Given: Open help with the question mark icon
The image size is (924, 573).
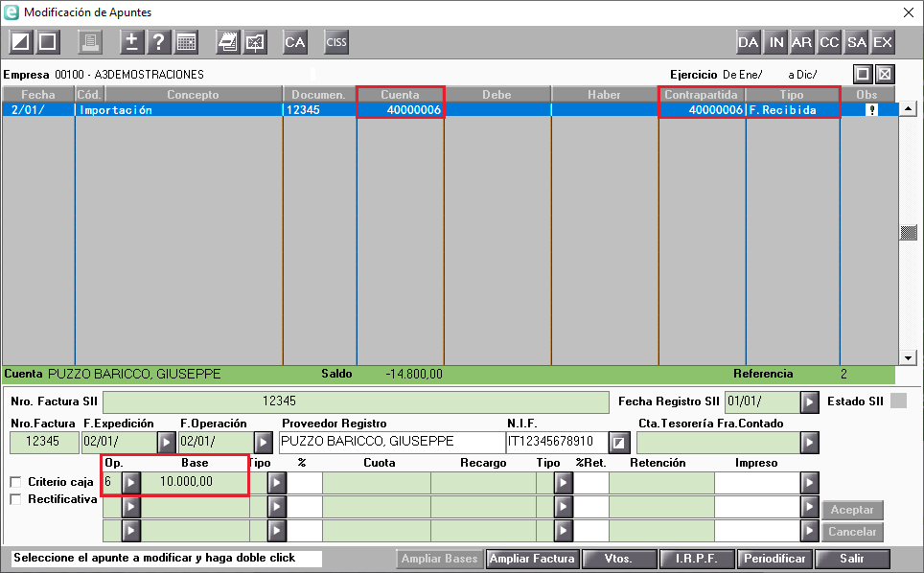Looking at the screenshot, I should click(x=158, y=42).
